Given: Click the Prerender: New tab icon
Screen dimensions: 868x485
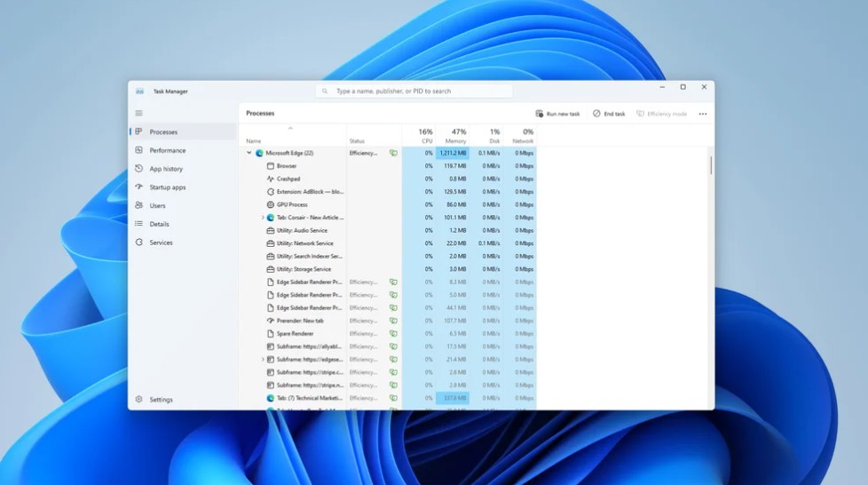Looking at the screenshot, I should (271, 321).
